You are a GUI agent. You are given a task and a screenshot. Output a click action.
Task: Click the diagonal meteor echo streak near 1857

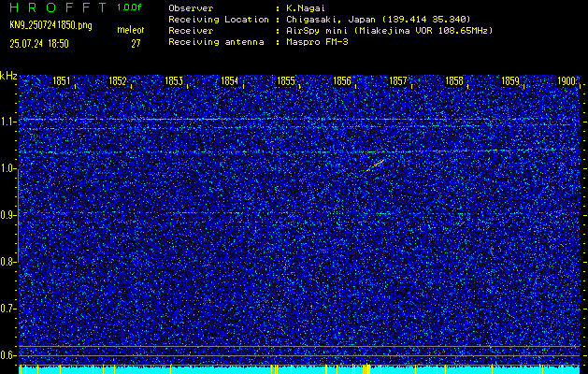click(x=375, y=165)
